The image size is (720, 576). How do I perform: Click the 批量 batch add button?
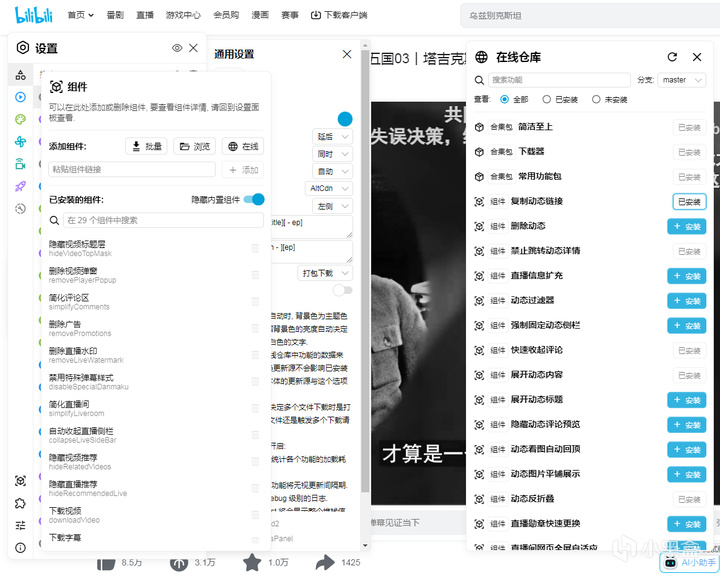coord(146,146)
